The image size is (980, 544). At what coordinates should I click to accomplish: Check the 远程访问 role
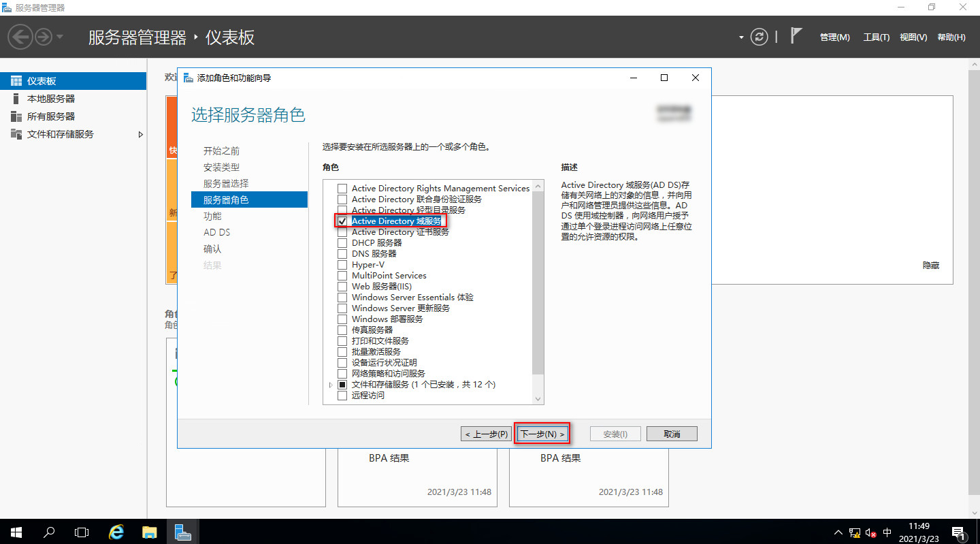342,396
